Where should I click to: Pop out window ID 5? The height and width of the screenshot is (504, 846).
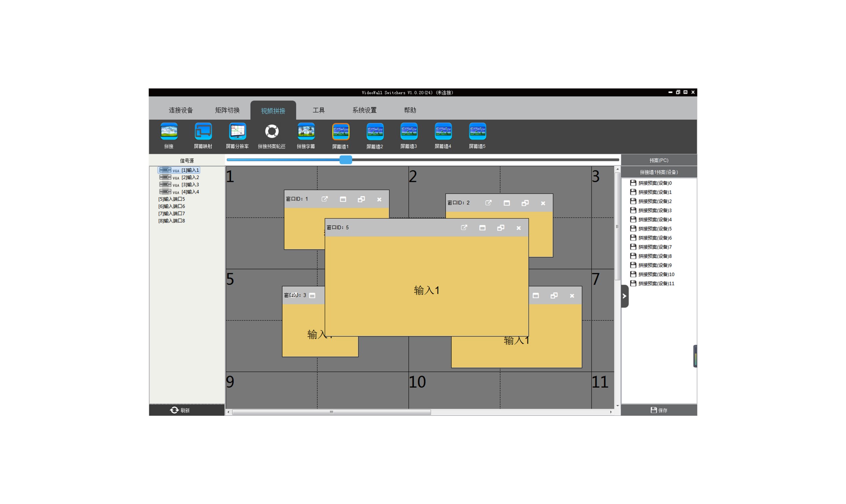[464, 228]
